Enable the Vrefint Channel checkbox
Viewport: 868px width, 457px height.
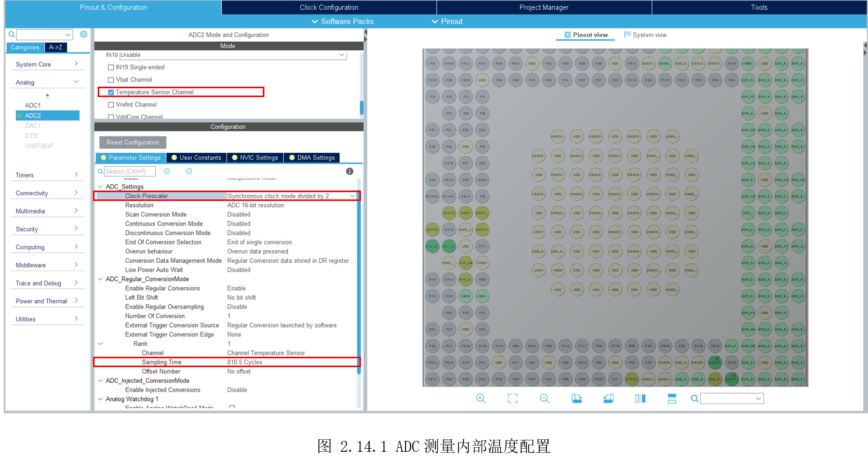click(x=111, y=105)
